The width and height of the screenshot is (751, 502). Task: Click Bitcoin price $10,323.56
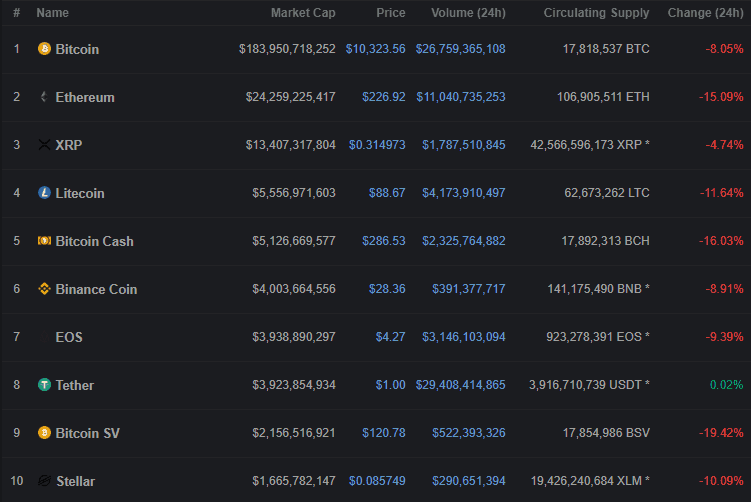pyautogui.click(x=376, y=49)
